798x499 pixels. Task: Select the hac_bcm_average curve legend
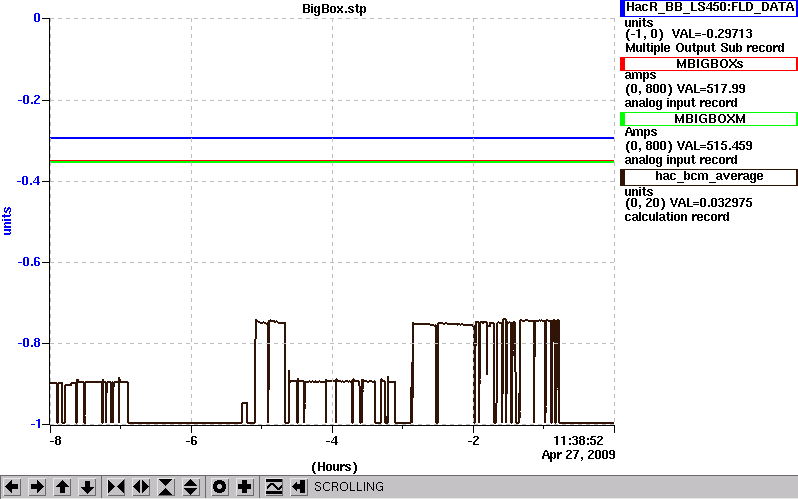click(x=708, y=177)
